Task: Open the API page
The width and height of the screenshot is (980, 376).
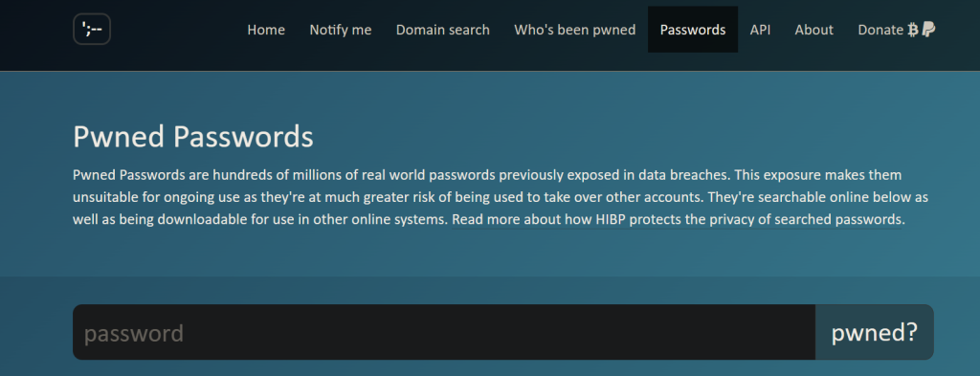Action: tap(760, 30)
